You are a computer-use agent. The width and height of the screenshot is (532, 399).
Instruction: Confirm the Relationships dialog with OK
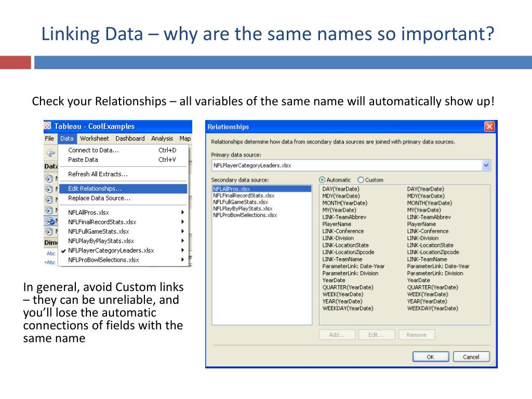[x=431, y=357]
